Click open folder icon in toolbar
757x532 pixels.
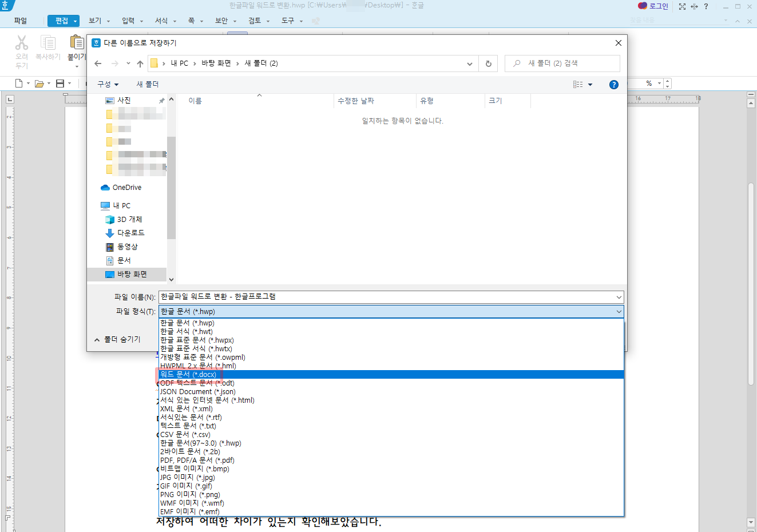click(x=39, y=84)
